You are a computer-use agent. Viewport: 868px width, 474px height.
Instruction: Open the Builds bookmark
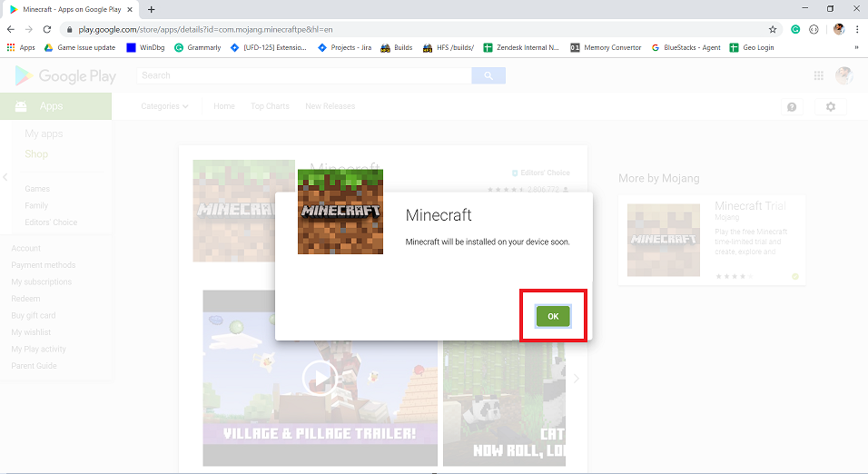[x=397, y=47]
